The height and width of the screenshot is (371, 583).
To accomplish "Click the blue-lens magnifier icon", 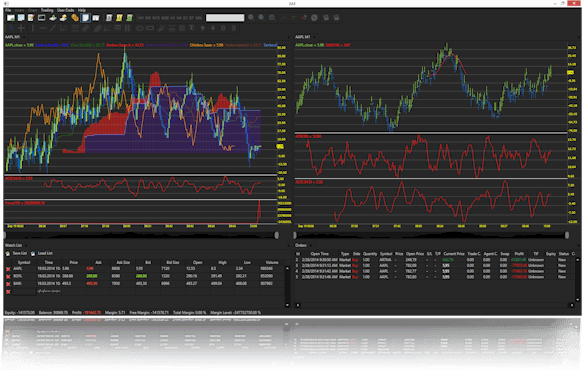I will click(x=272, y=17).
